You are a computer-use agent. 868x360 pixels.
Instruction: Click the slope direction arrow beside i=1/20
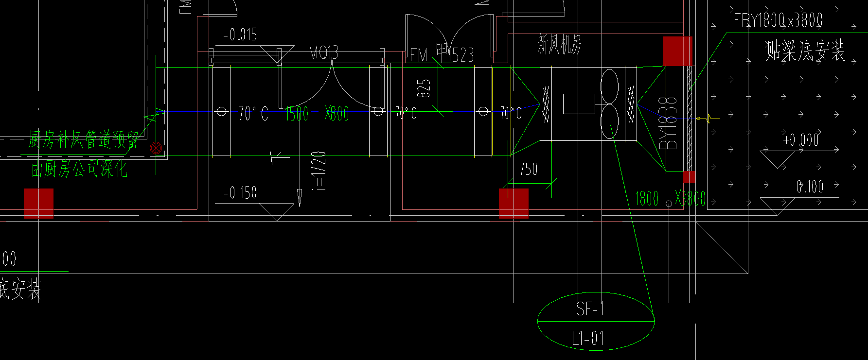300,197
